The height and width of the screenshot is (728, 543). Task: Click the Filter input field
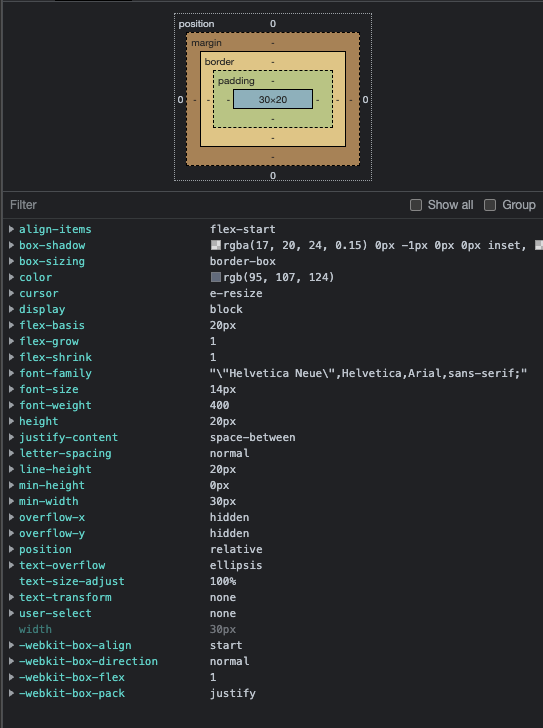204,205
